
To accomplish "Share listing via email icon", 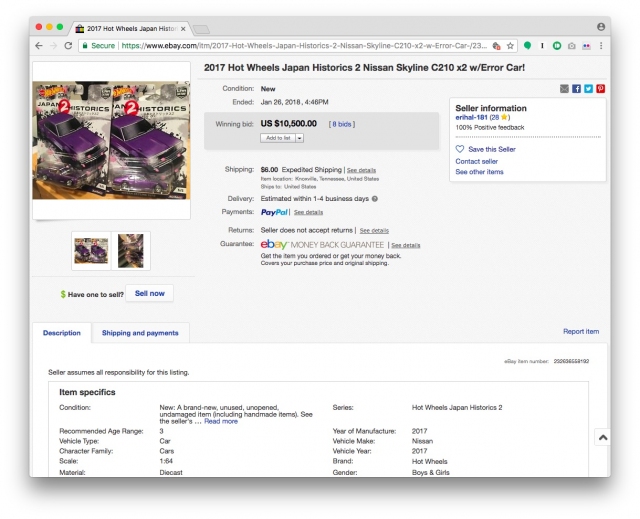I will 565,89.
